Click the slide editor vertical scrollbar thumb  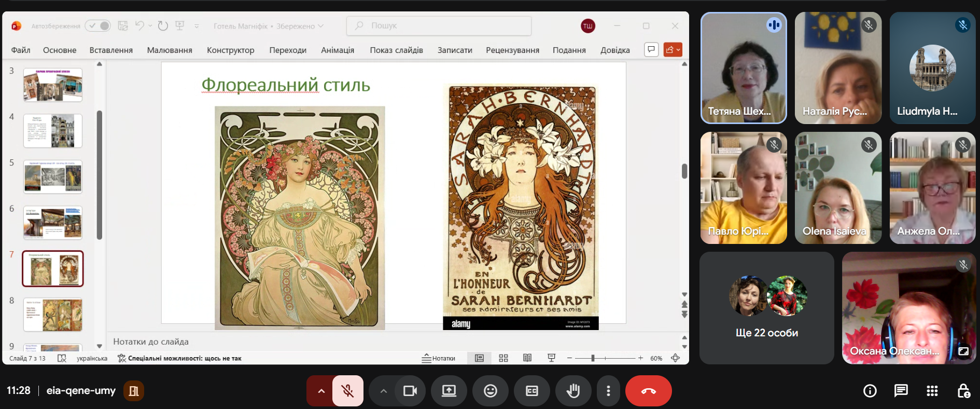(684, 171)
